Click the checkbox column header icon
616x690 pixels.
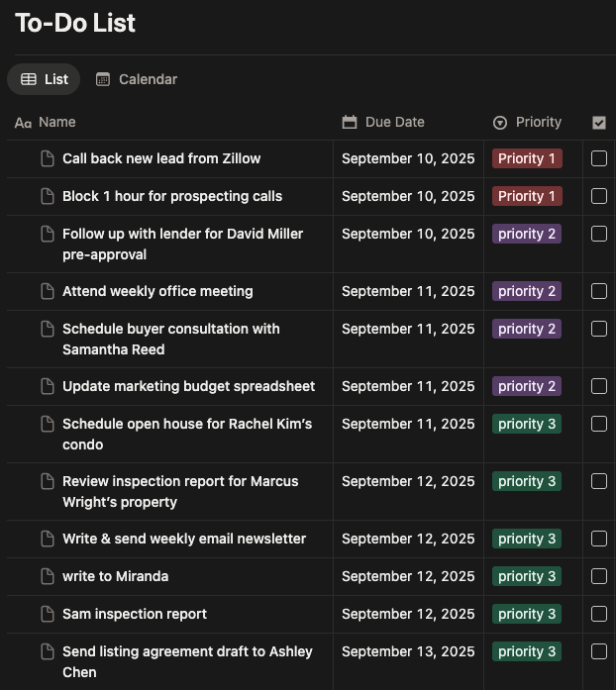tap(599, 123)
